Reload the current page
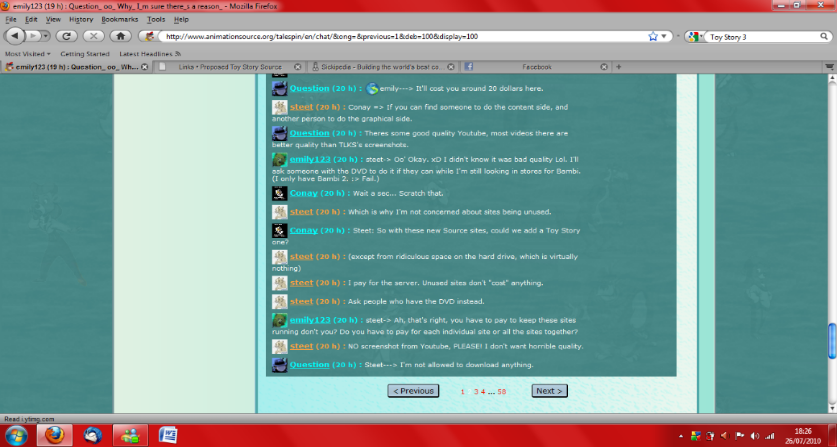The height and width of the screenshot is (447, 837). [x=67, y=36]
